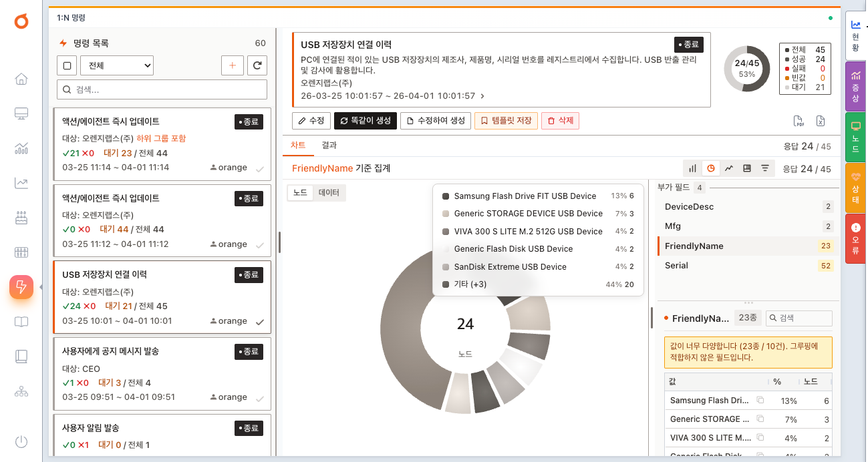Screen dimensions: 868x462
Task: Click the 수정 button
Action: point(311,121)
